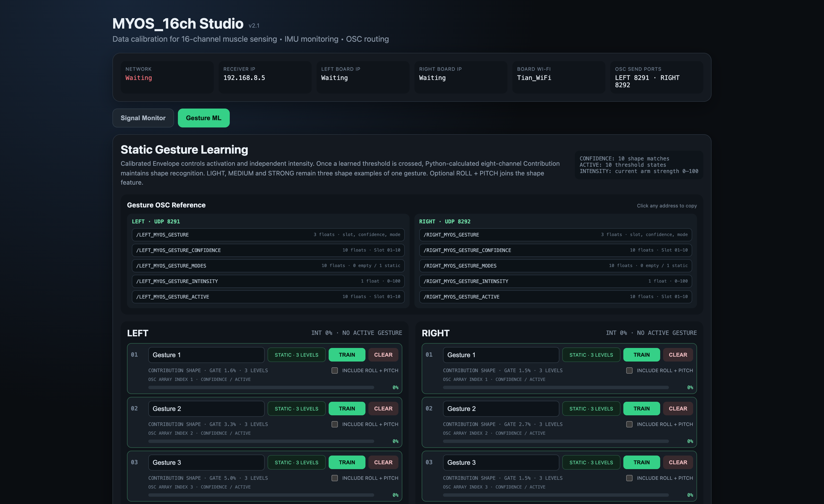Train Right slot 03 Gesture 3
Image resolution: width=824 pixels, height=504 pixels.
[x=642, y=462]
